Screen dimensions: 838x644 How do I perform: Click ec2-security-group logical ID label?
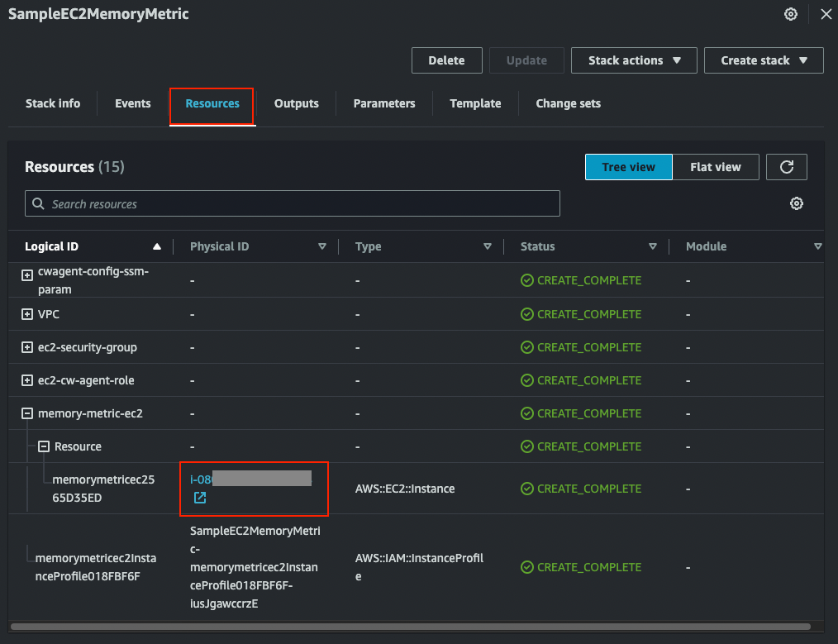87,347
